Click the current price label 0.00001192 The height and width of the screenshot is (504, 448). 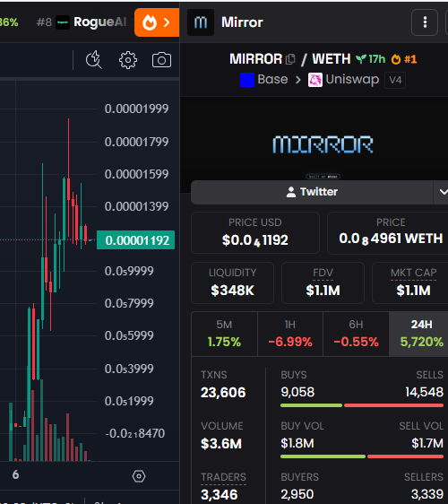(136, 240)
